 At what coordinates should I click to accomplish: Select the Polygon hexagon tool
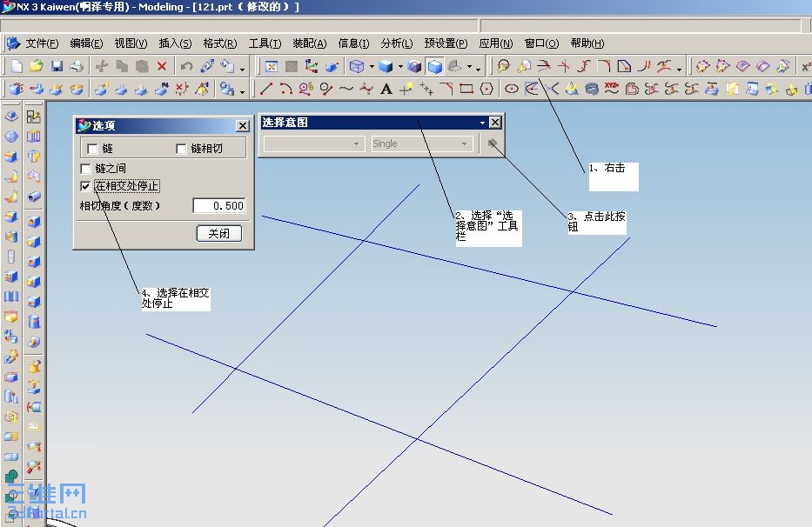click(x=487, y=89)
